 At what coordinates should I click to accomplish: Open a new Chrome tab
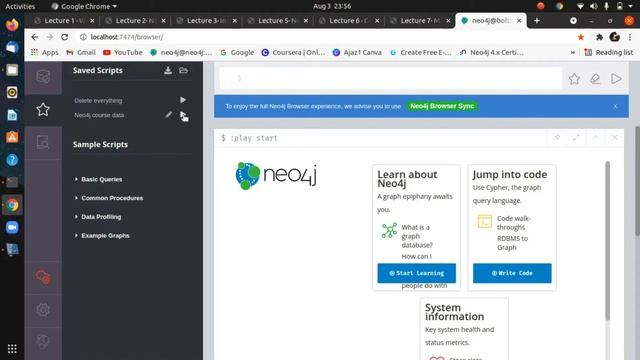tap(537, 20)
